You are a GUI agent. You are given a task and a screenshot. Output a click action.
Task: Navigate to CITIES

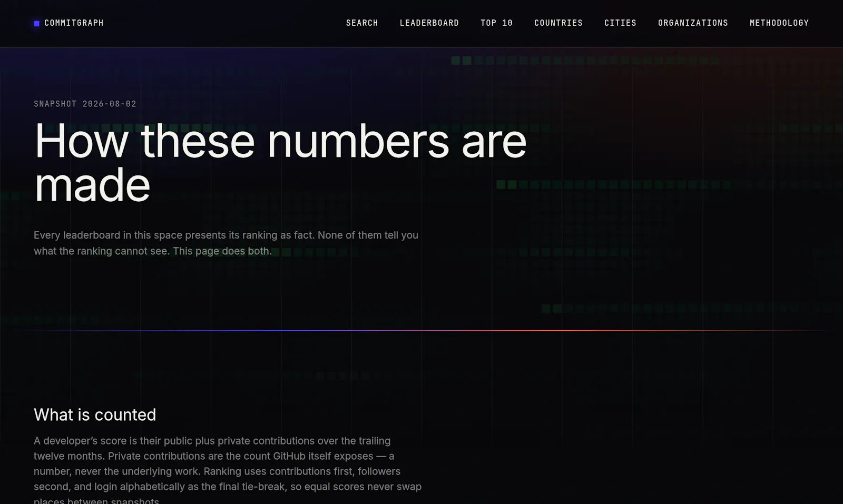click(620, 23)
